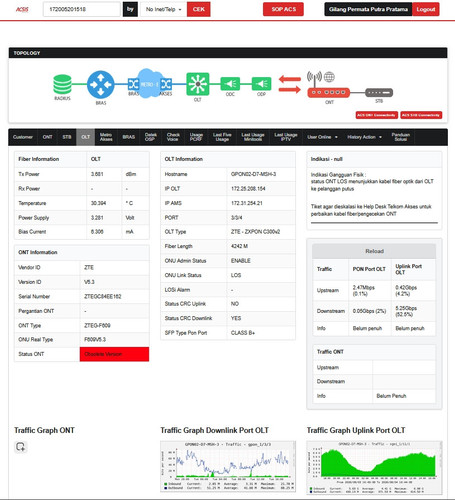Open the Panduan Solusi tab
The image size is (455, 500).
coord(400,137)
